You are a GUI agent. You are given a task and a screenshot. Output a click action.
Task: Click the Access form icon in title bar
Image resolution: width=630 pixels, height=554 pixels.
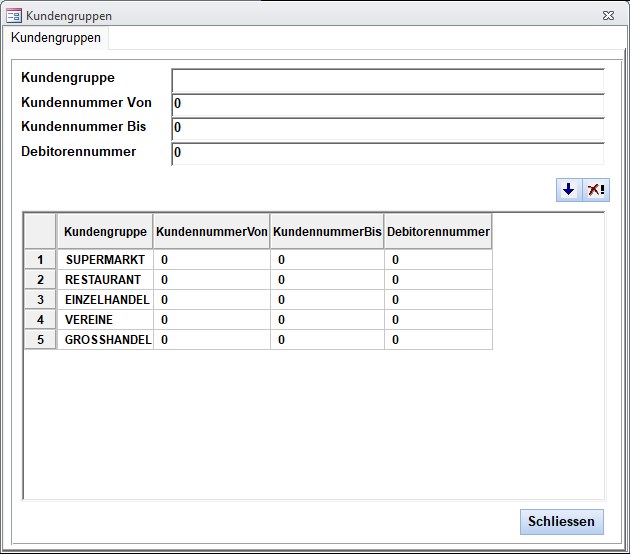[x=14, y=16]
